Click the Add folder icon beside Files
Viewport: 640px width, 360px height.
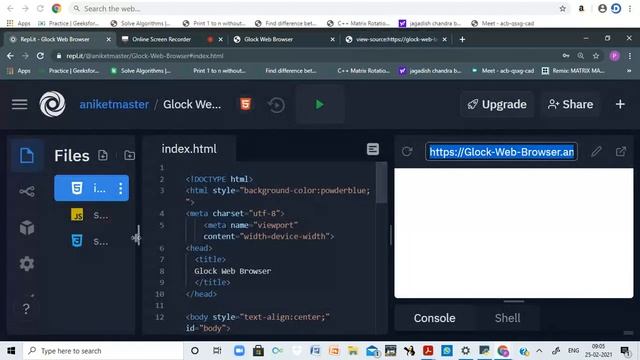pyautogui.click(x=129, y=155)
